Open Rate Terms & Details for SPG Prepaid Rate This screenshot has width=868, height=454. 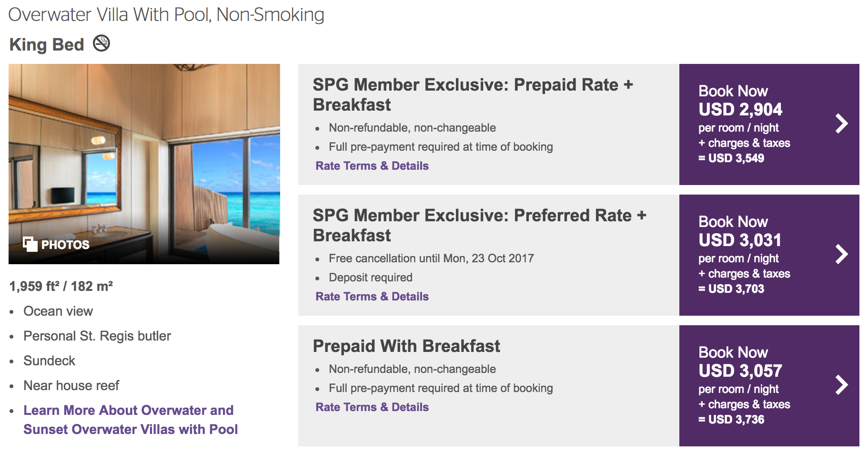pyautogui.click(x=372, y=166)
